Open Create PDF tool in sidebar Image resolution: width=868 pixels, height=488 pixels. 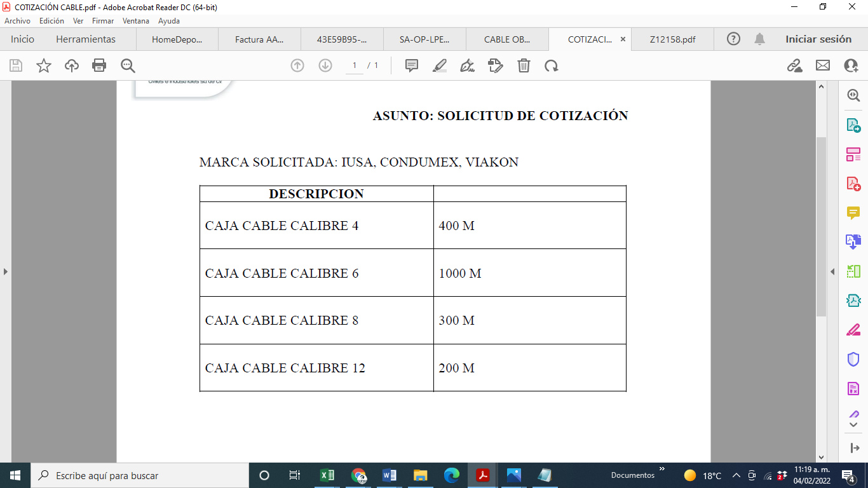[x=853, y=184]
